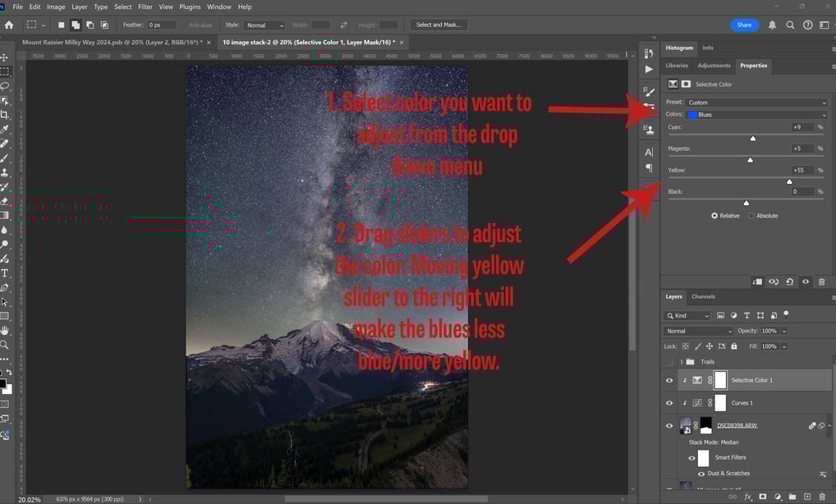This screenshot has height=504, width=836.
Task: Toggle Dust & Scratches filter visibility
Action: point(701,474)
